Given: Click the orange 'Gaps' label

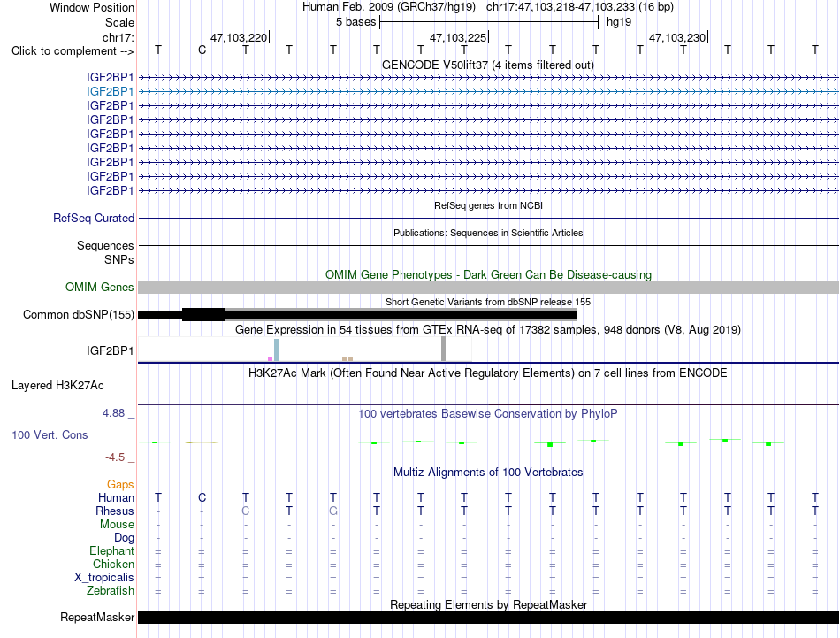Looking at the screenshot, I should [120, 485].
